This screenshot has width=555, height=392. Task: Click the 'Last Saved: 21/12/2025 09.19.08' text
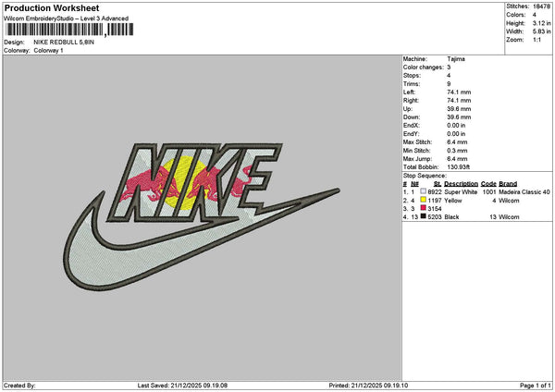point(182,386)
